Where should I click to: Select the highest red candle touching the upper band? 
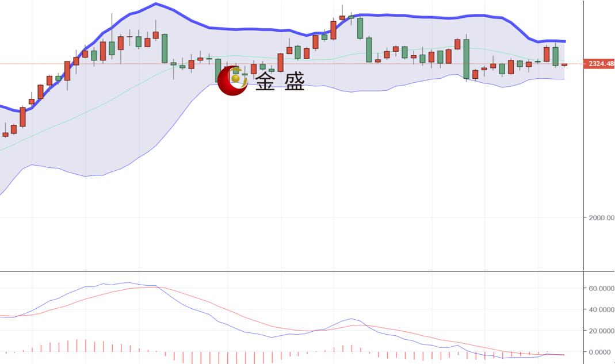[342, 18]
